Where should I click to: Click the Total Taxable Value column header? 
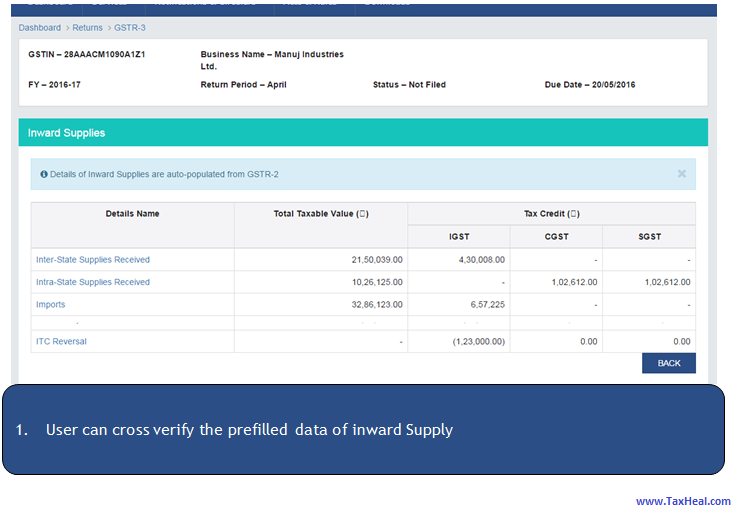[321, 214]
